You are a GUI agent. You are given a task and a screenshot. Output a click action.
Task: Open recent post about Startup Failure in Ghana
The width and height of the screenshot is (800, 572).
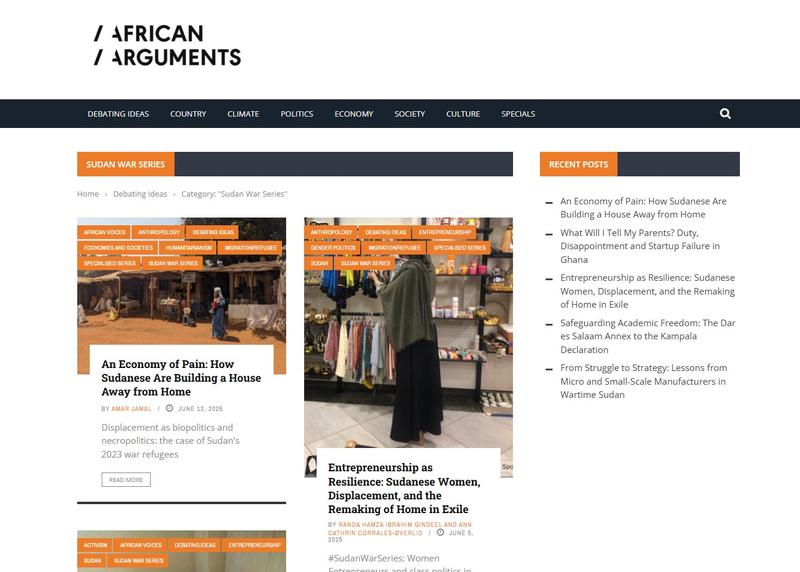pos(640,246)
